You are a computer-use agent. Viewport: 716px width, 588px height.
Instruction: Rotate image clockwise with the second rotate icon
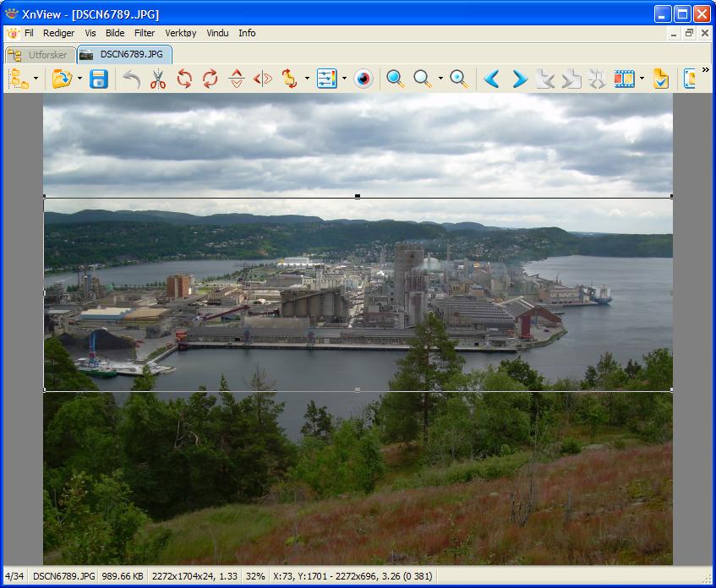(x=210, y=79)
